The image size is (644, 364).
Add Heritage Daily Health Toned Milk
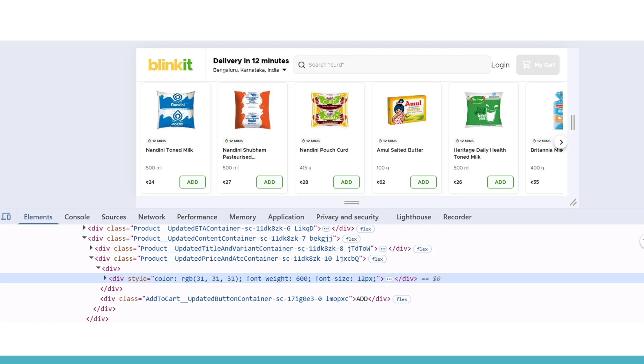[x=500, y=182]
